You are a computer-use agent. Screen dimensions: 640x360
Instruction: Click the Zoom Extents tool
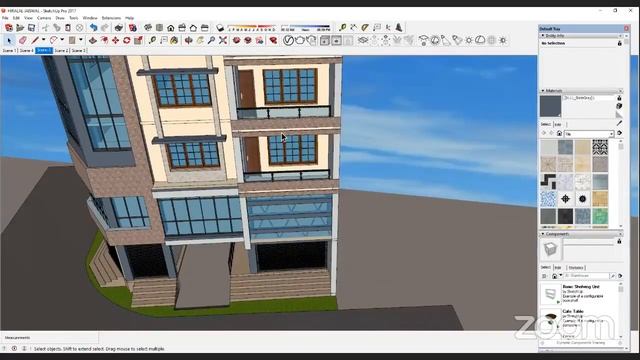click(x=223, y=40)
